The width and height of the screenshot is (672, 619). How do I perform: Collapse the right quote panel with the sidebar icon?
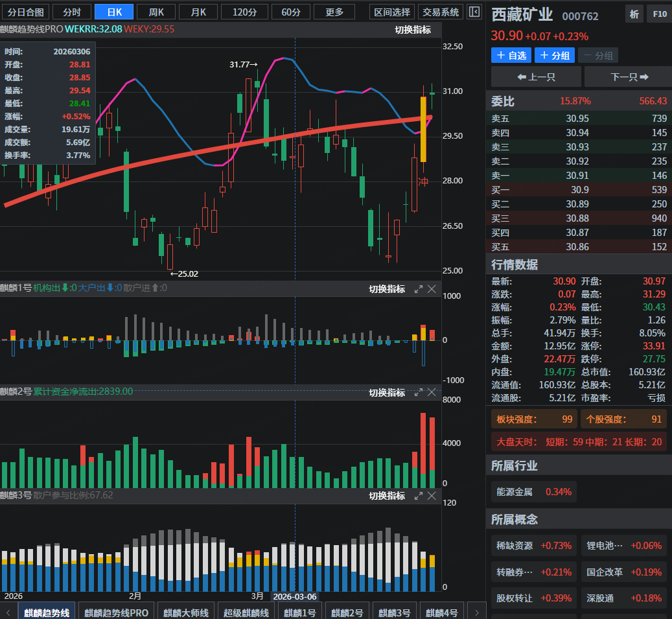coord(474,12)
